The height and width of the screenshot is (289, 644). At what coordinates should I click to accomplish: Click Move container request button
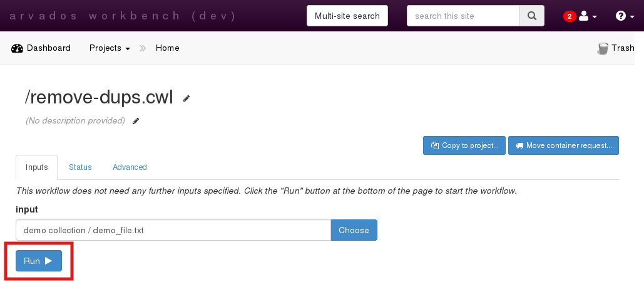(x=563, y=145)
